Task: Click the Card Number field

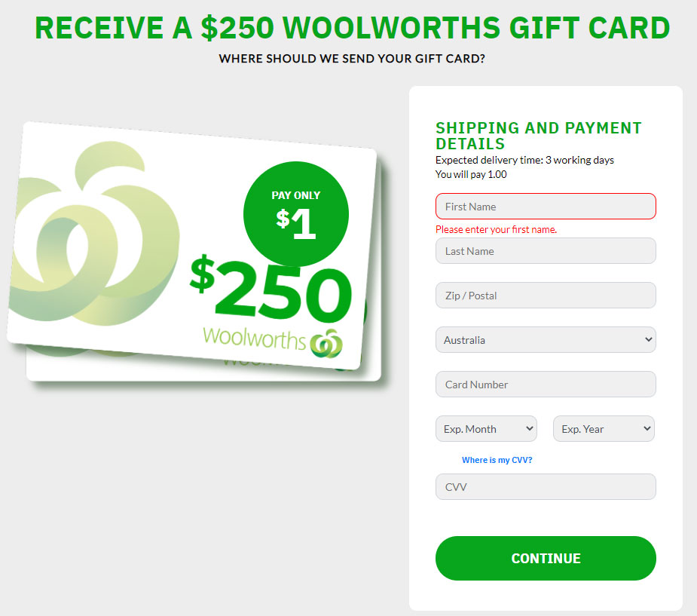Action: point(546,385)
